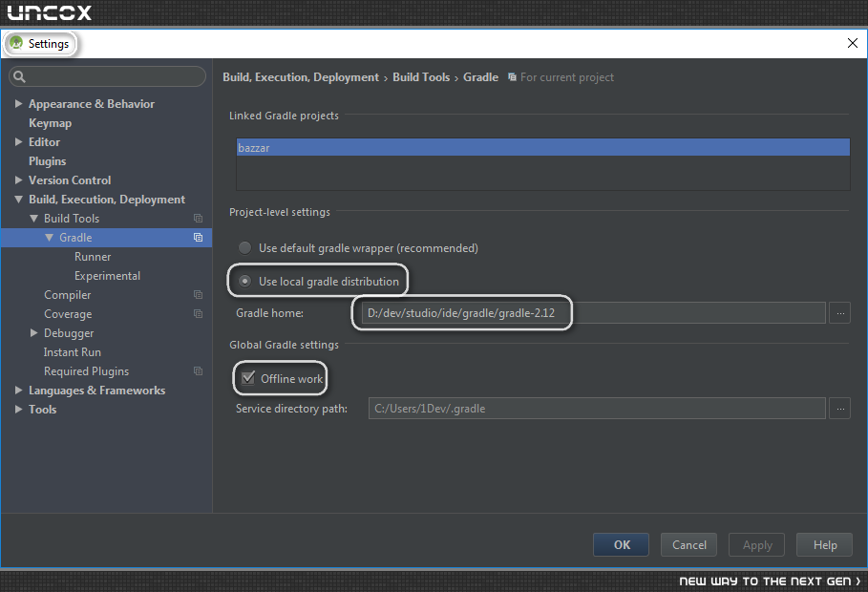The image size is (868, 592).
Task: Expand Appearance & Behavior section
Action: coord(18,103)
